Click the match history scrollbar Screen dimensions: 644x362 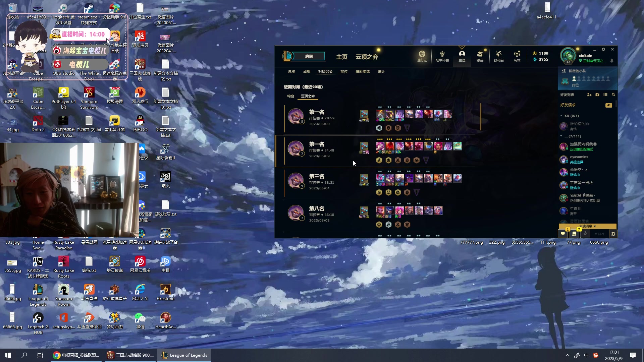(x=480, y=117)
